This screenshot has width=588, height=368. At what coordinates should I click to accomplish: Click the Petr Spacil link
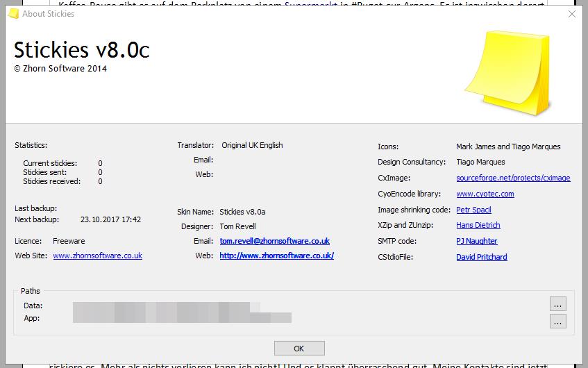coord(473,210)
